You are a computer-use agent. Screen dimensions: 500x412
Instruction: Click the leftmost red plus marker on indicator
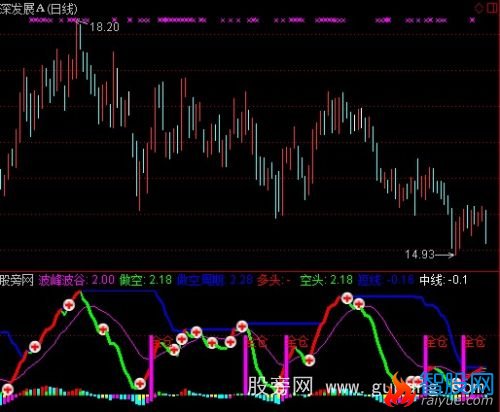(7, 389)
